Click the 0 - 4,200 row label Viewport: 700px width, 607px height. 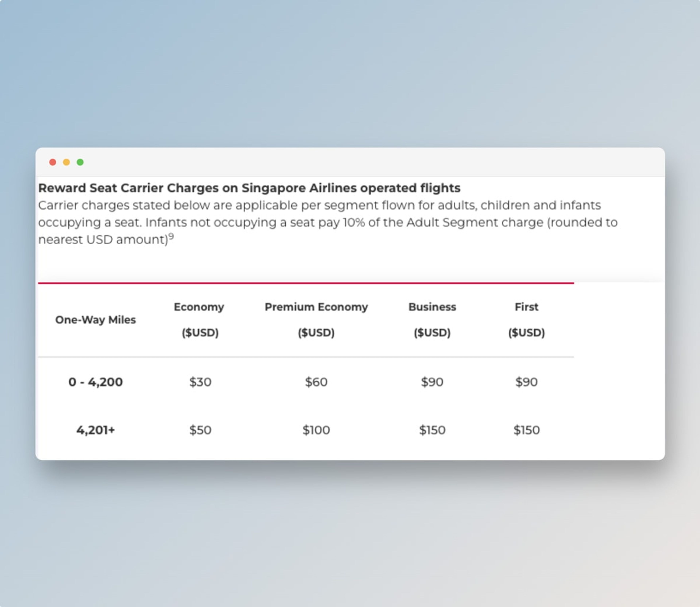tap(96, 382)
